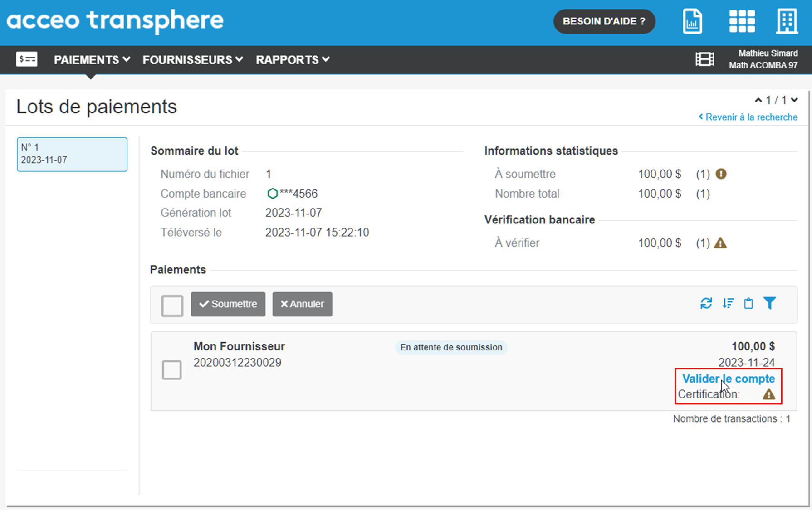Click the Valider le compte link
This screenshot has height=510, width=812.
728,379
